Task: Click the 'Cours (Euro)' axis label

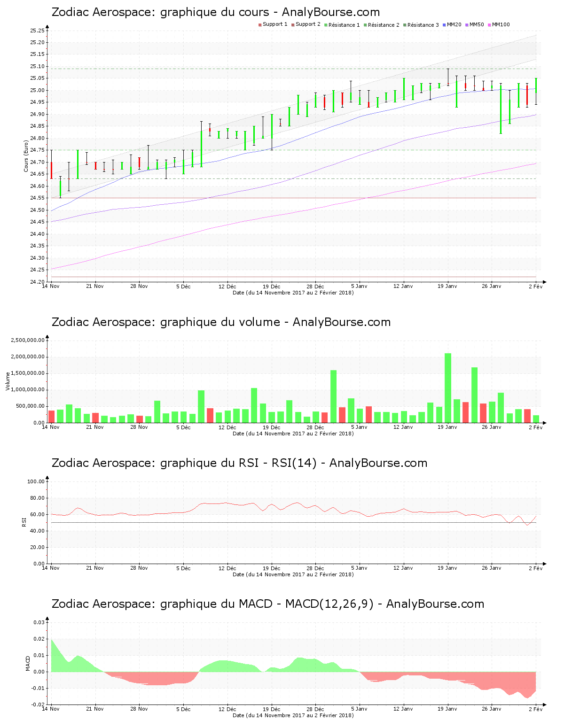Action: pyautogui.click(x=26, y=156)
